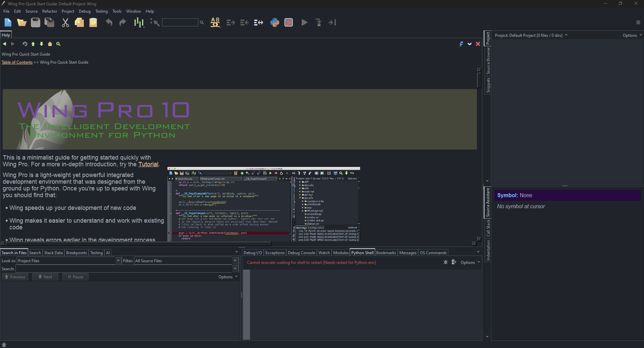
Task: Click the Save file toolbar icon
Action: 35,22
